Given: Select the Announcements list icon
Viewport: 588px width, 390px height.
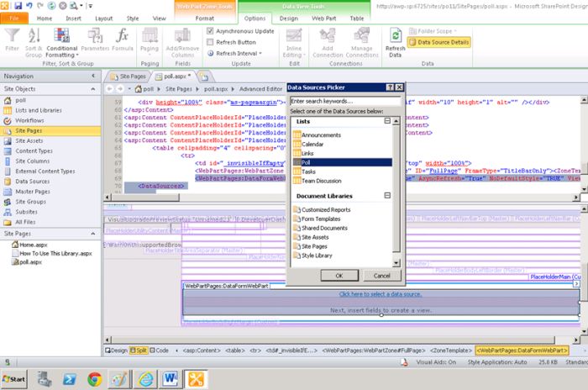Looking at the screenshot, I should (x=297, y=134).
